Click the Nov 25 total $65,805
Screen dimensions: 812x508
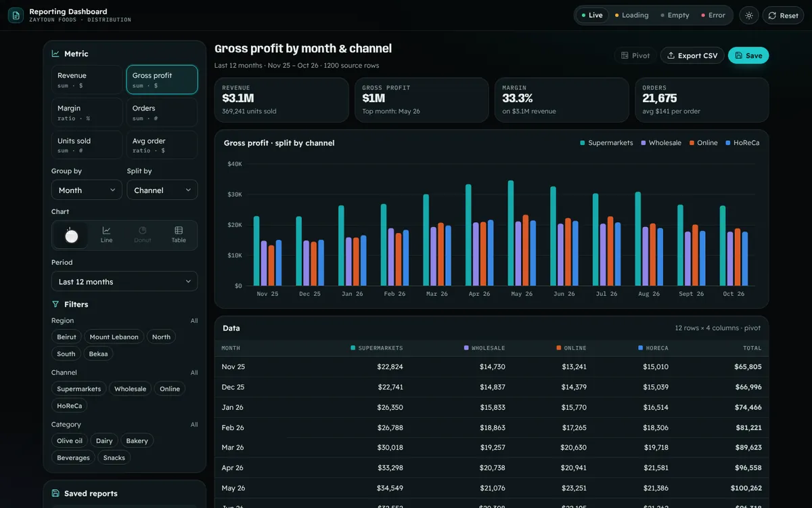[748, 366]
